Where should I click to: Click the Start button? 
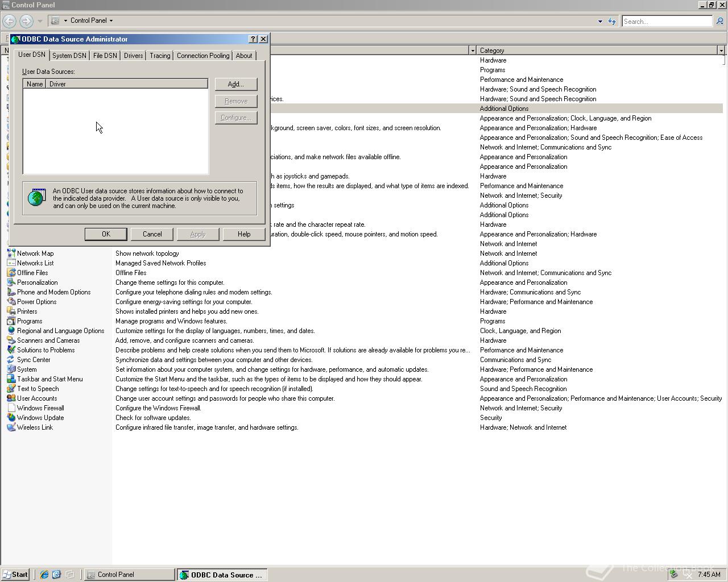[x=15, y=575]
